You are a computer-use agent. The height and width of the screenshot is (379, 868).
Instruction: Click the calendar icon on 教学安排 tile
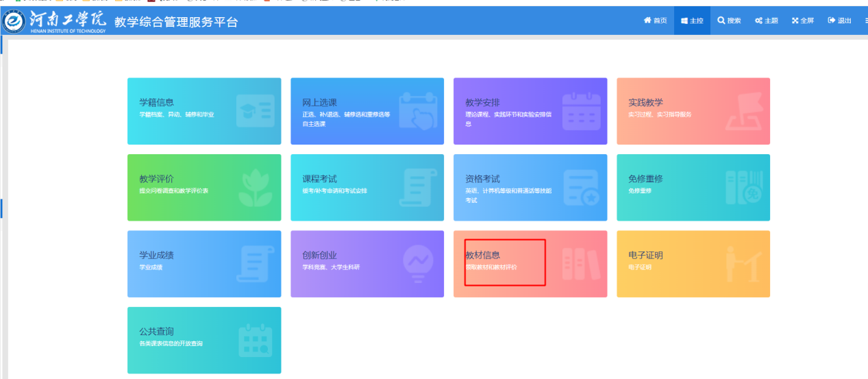pos(581,111)
